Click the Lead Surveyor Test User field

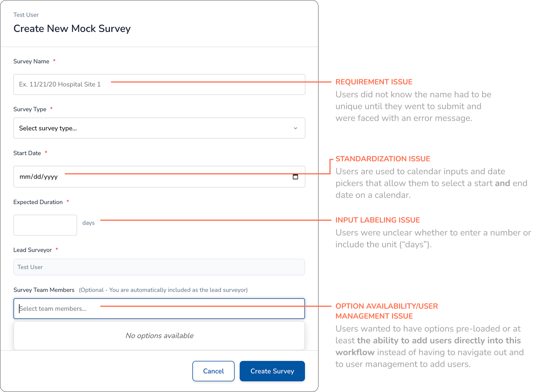(159, 267)
